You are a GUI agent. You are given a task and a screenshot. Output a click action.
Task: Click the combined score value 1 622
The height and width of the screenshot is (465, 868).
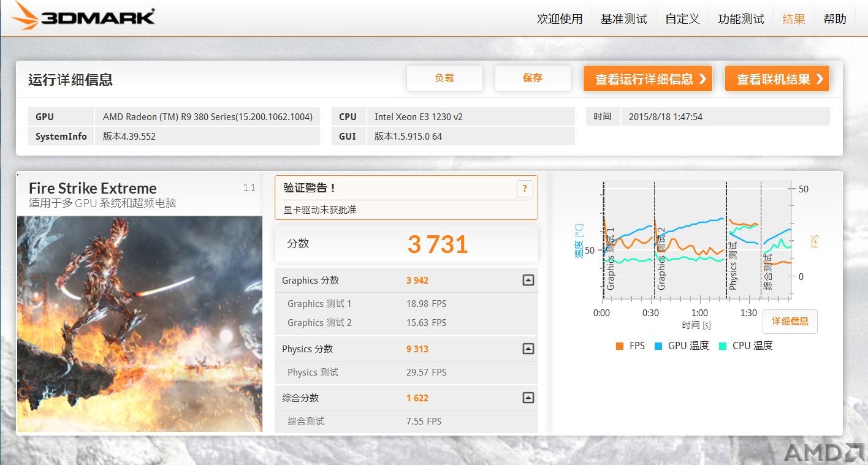coord(417,398)
